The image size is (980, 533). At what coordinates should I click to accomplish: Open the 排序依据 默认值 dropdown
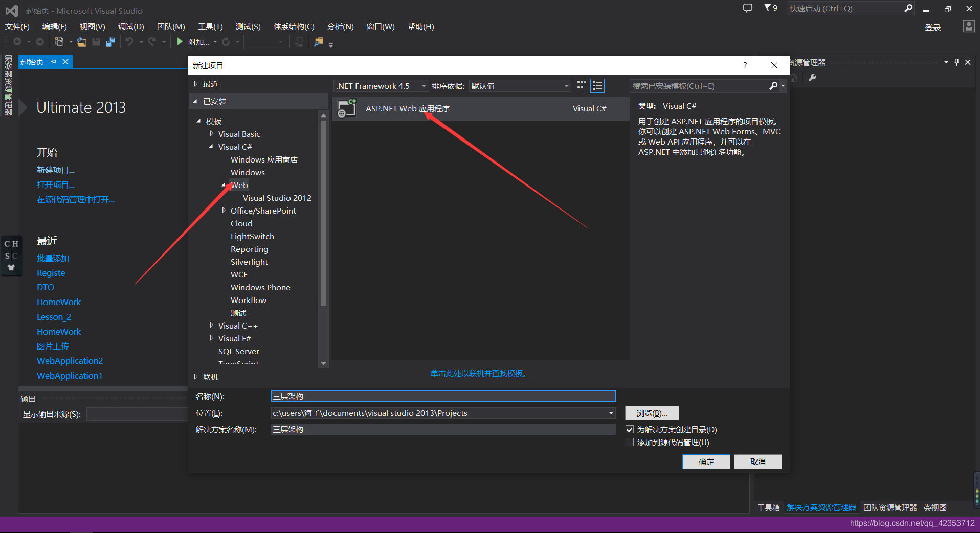(520, 86)
